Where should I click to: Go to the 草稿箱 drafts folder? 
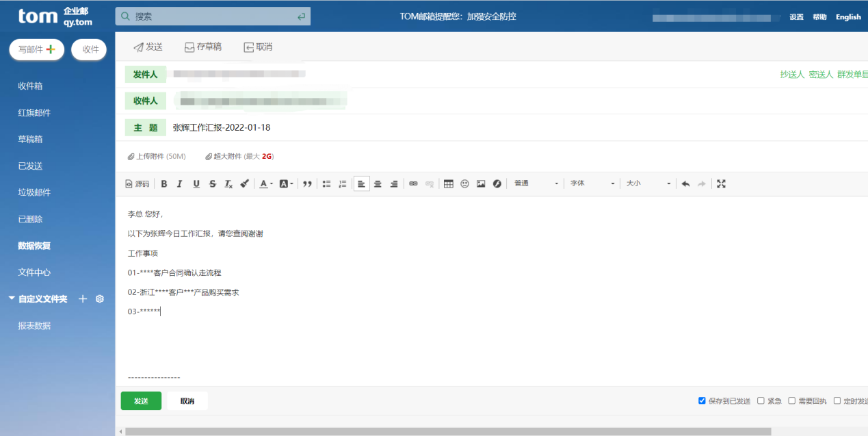31,139
